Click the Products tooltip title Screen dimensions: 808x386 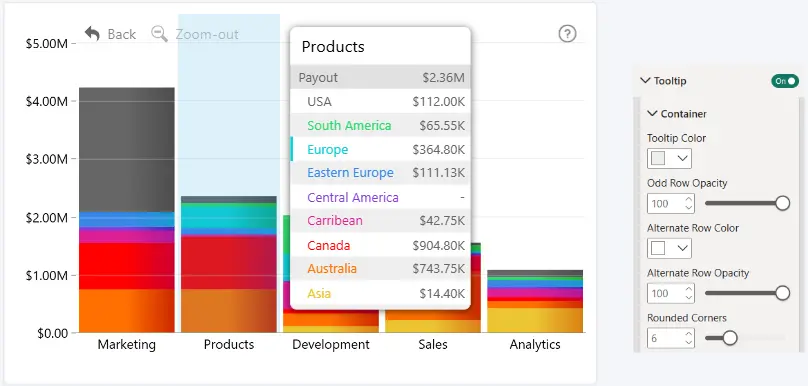click(x=333, y=46)
